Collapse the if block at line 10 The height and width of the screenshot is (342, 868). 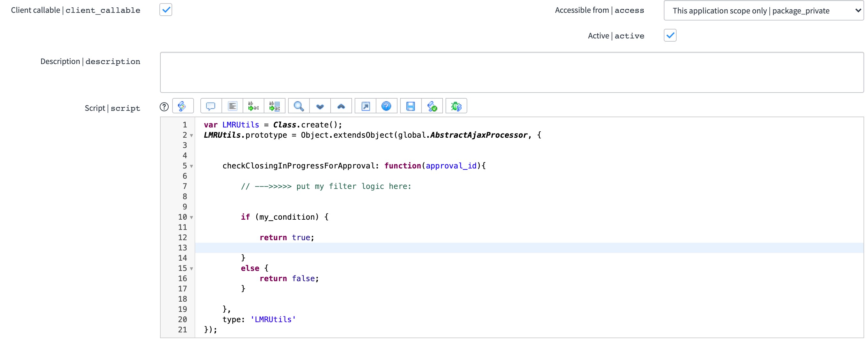pyautogui.click(x=192, y=217)
